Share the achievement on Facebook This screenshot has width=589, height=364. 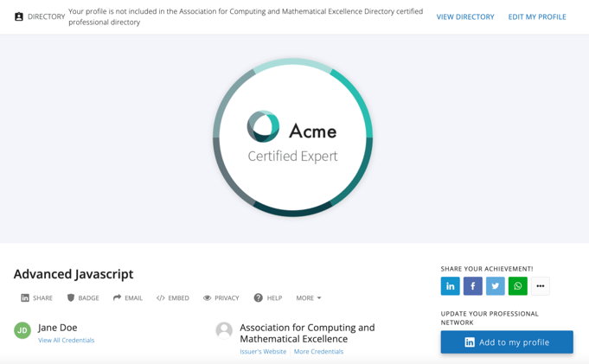tap(472, 286)
